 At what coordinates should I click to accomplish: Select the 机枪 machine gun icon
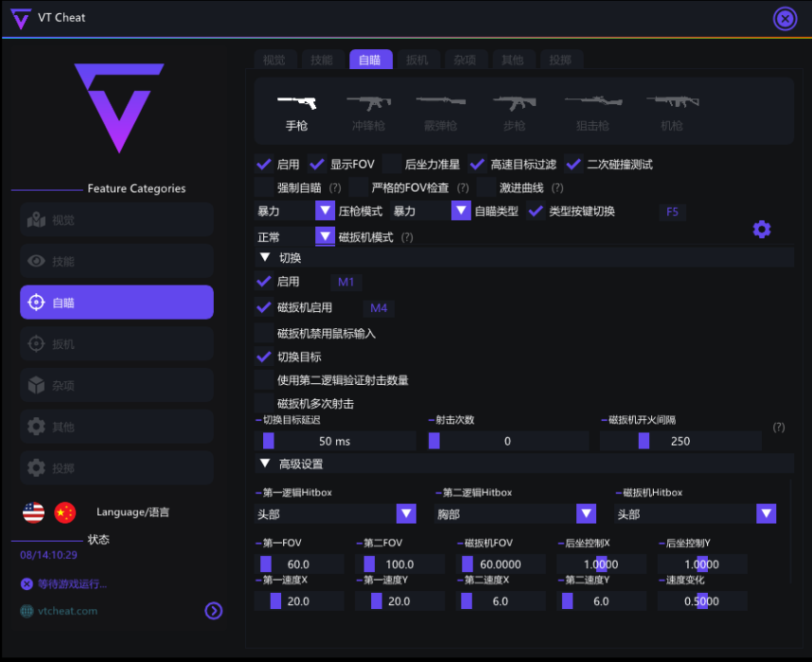click(x=672, y=101)
